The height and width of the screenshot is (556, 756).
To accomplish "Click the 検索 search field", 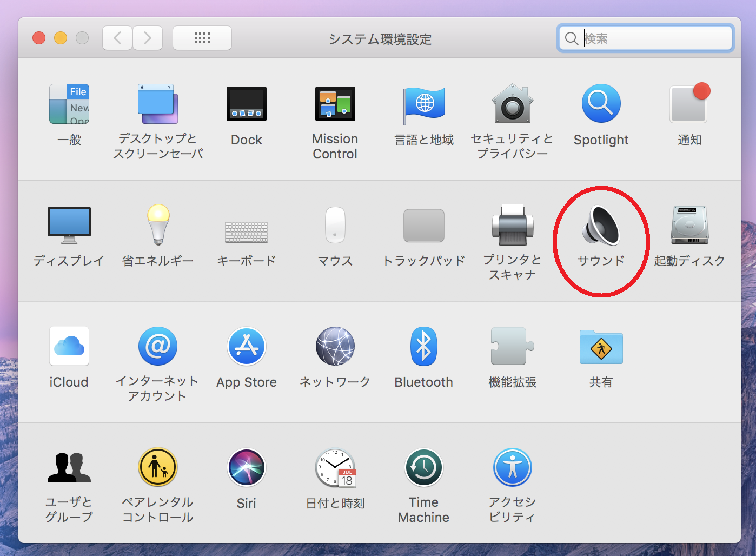I will pyautogui.click(x=646, y=38).
